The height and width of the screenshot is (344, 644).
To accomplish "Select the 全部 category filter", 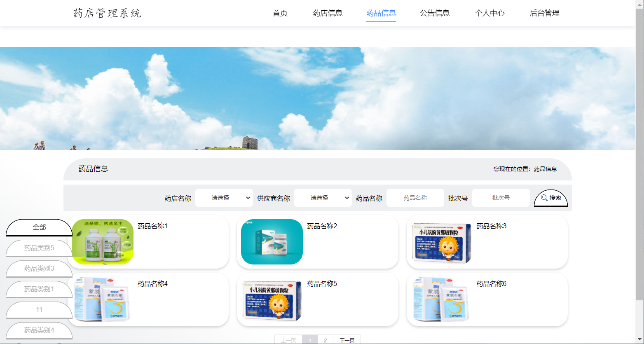I will [39, 227].
